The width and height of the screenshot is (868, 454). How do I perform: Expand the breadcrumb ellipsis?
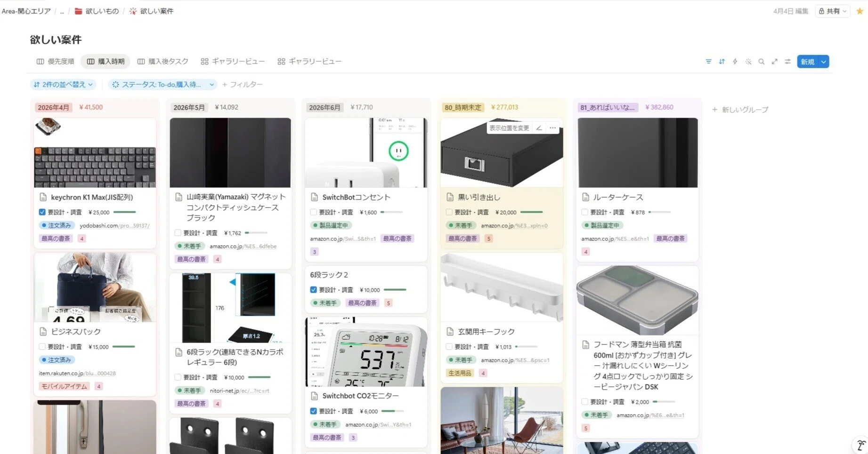pos(62,11)
